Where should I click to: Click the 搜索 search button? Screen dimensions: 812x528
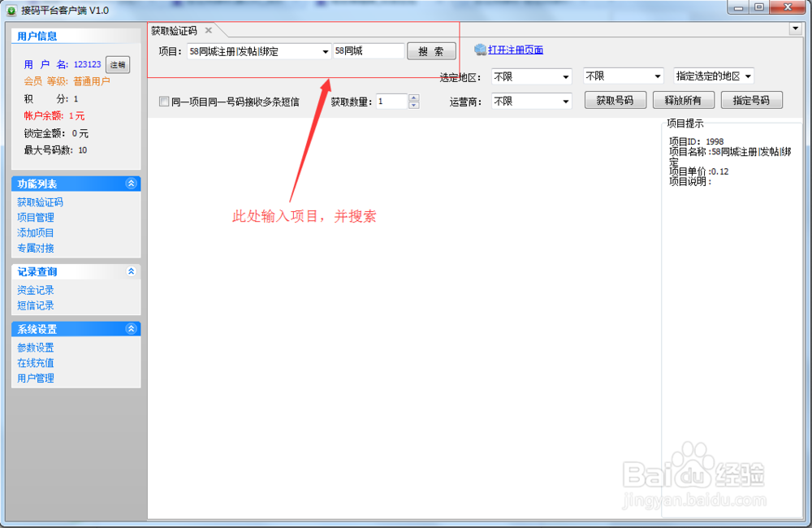tap(431, 50)
